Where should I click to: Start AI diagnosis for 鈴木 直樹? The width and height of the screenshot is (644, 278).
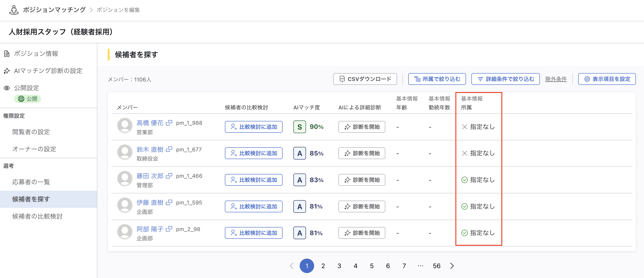tap(361, 153)
